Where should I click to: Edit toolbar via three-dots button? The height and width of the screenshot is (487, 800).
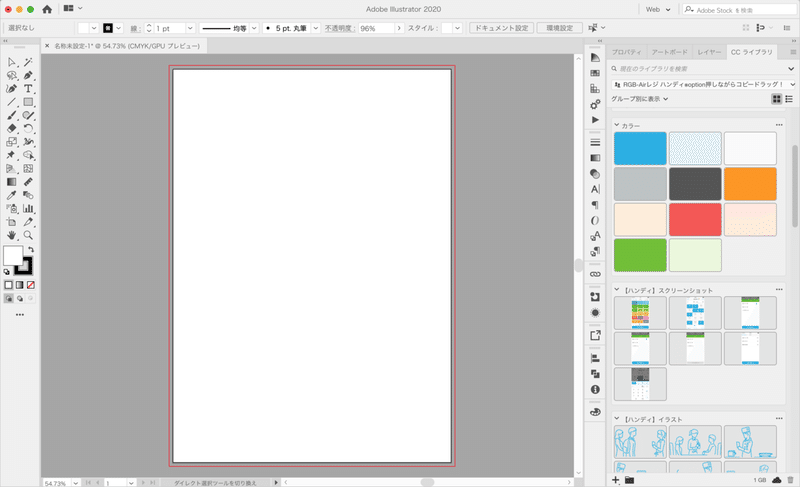pos(20,315)
